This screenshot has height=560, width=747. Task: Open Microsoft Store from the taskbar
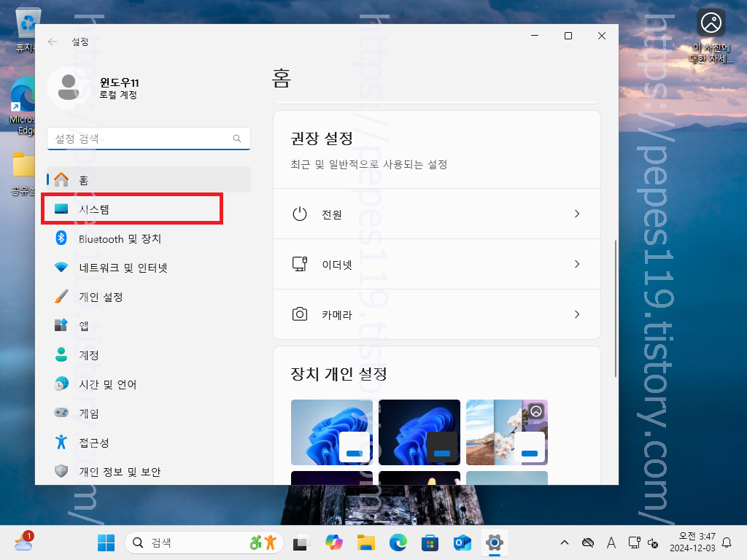click(x=430, y=542)
